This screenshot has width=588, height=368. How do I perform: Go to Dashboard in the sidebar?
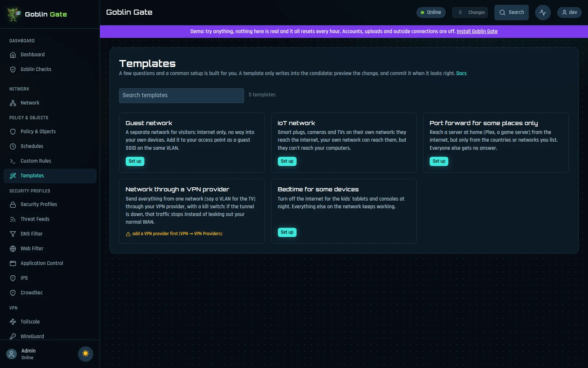click(x=50, y=55)
